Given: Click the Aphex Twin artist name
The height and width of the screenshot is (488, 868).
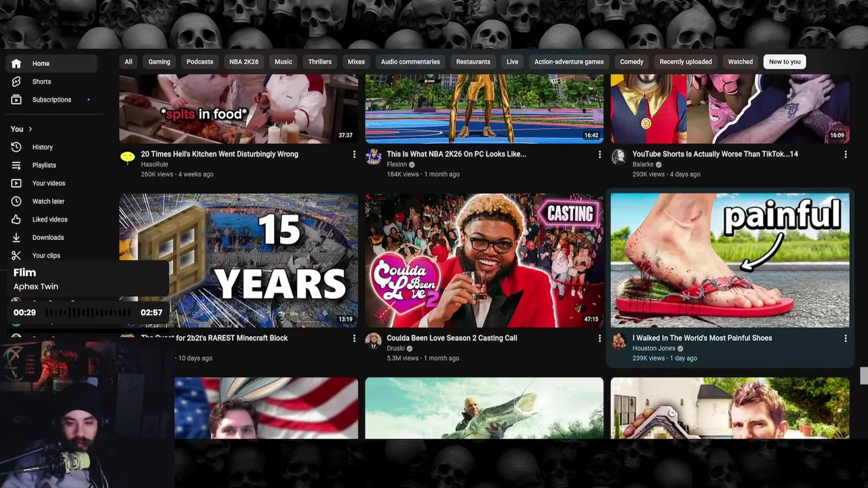Looking at the screenshot, I should click(x=36, y=287).
